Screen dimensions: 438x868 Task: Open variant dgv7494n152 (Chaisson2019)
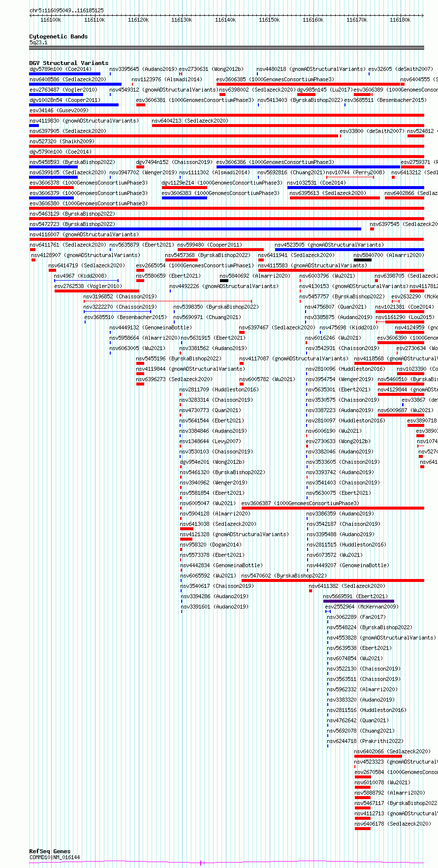pyautogui.click(x=174, y=162)
